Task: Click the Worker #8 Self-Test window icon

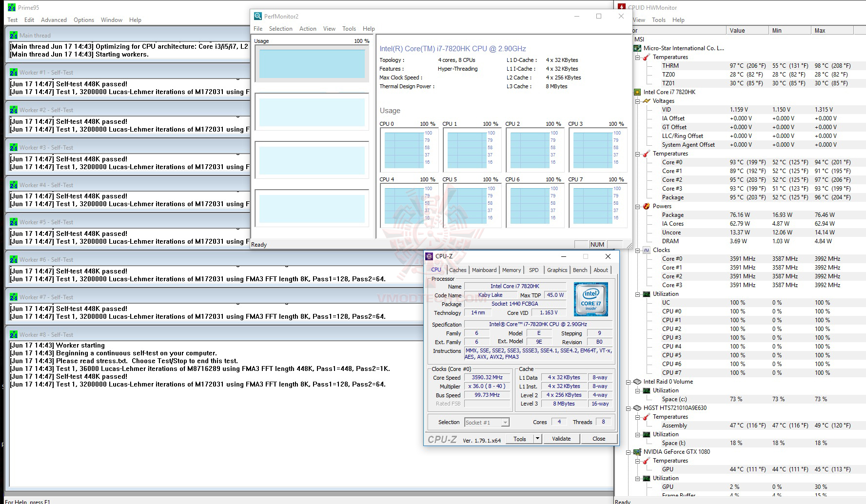Action: pyautogui.click(x=14, y=334)
